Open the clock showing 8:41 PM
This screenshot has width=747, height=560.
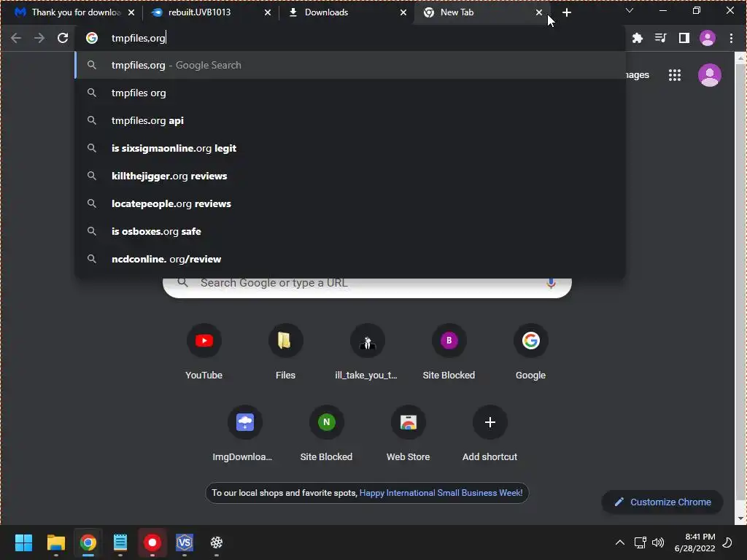click(x=694, y=542)
